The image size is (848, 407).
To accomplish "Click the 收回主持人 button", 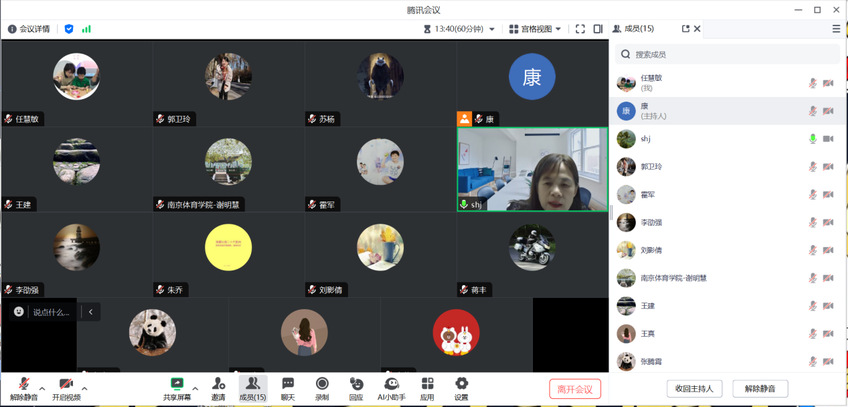I will [694, 389].
